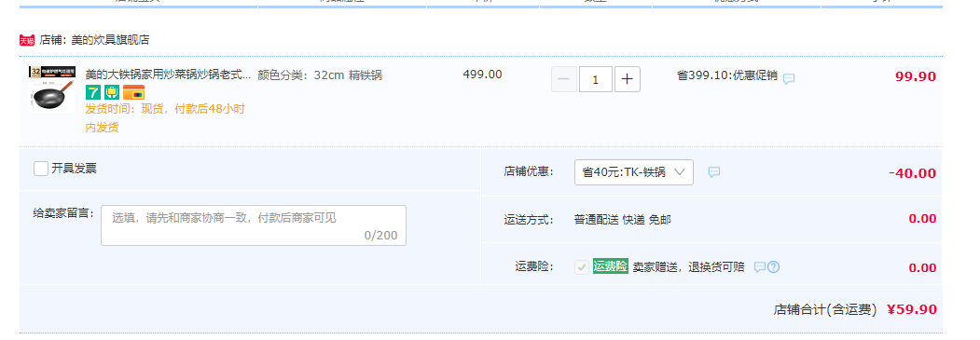980x340 pixels.
Task: Open product title 美的大铁锅家用炒菜锅炒锅老式
Action: 168,75
